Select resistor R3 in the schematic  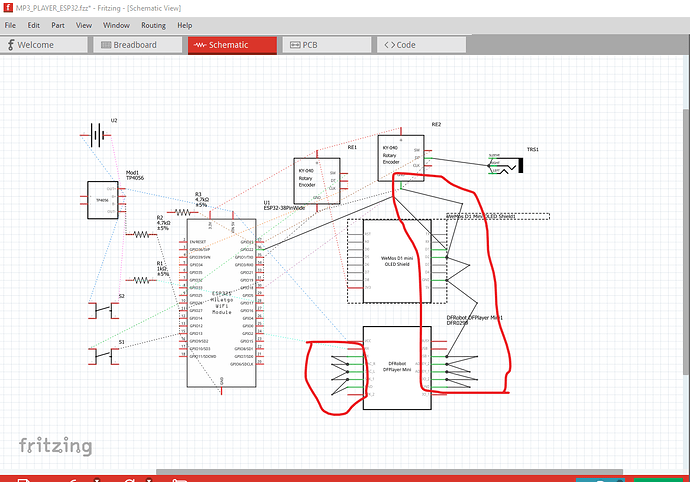click(183, 212)
